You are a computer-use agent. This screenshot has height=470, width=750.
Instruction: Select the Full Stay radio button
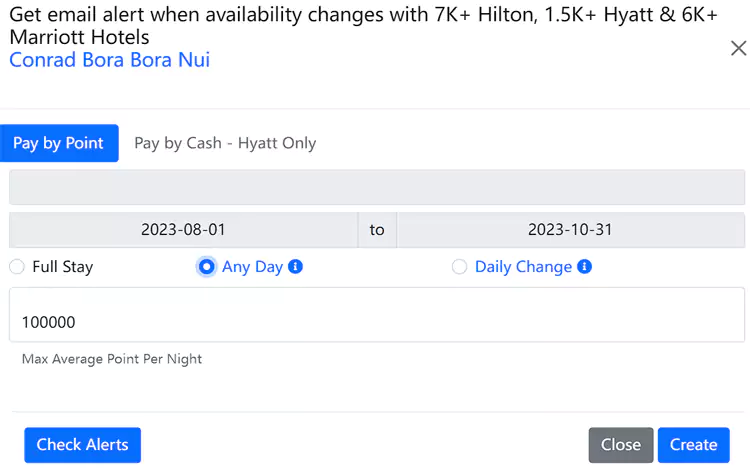pyautogui.click(x=17, y=267)
